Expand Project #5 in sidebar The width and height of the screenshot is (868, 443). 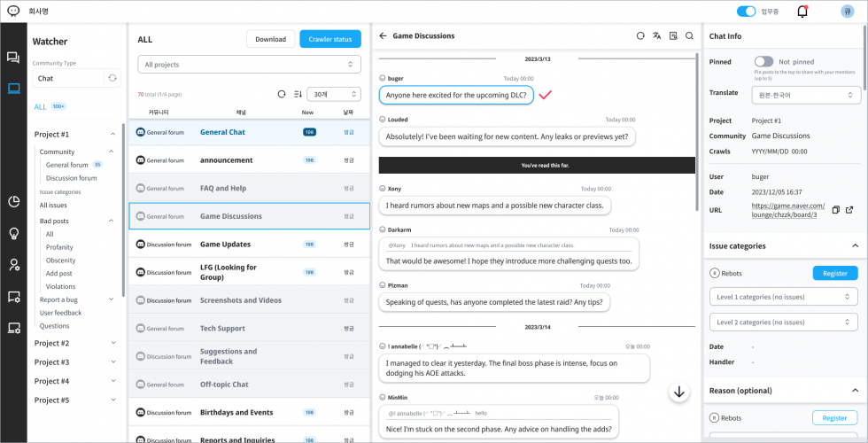[x=113, y=400]
